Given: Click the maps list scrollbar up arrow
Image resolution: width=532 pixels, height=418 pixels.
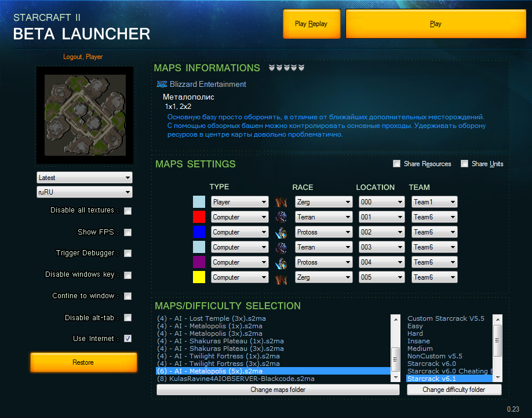Looking at the screenshot, I should (396, 319).
